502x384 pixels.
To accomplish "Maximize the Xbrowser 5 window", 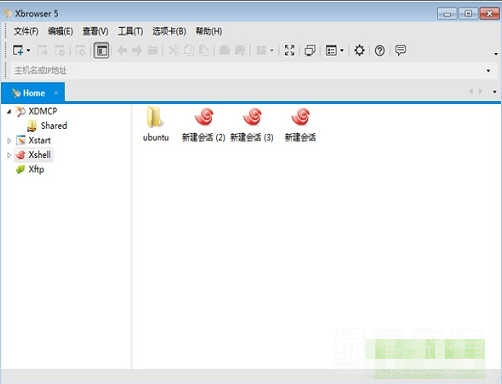I will (x=468, y=14).
